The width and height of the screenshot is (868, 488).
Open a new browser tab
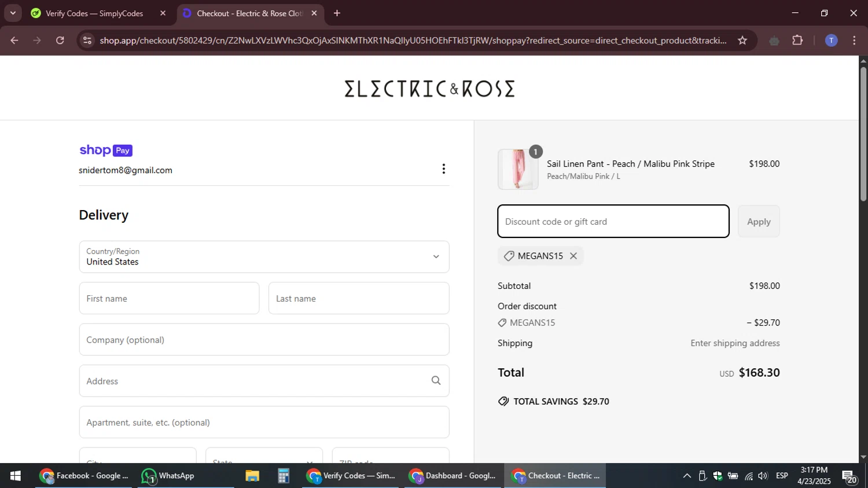click(337, 13)
